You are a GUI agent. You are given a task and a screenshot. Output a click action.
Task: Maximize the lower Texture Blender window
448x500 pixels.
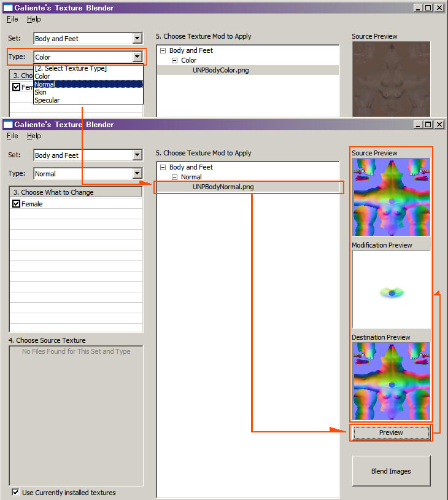(428, 124)
